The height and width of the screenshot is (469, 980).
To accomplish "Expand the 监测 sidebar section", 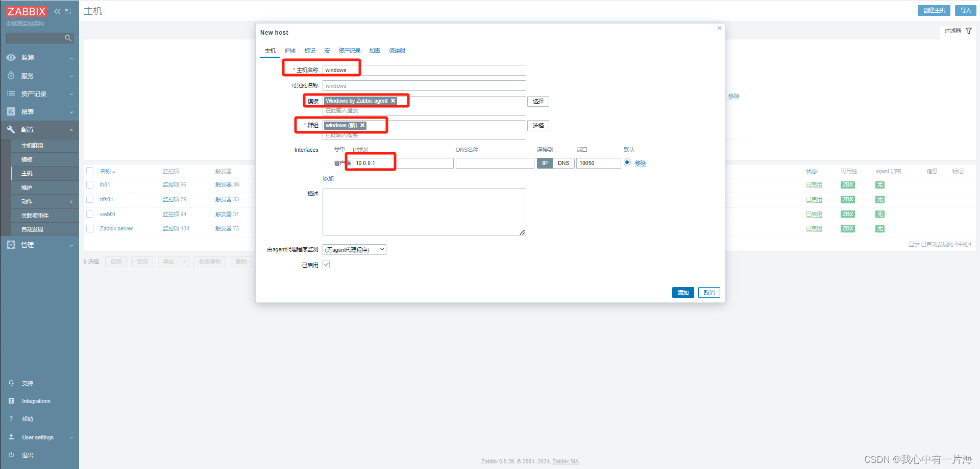I will pos(71,58).
